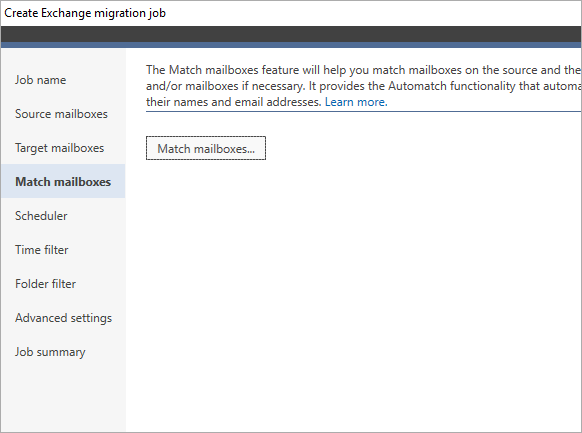This screenshot has width=582, height=433.
Task: Follow the Learn more link
Action: 356,102
